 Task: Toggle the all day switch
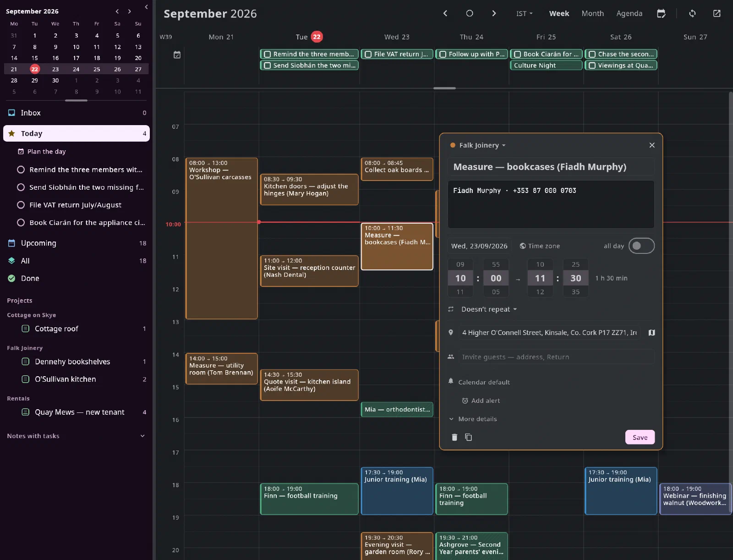click(x=641, y=246)
